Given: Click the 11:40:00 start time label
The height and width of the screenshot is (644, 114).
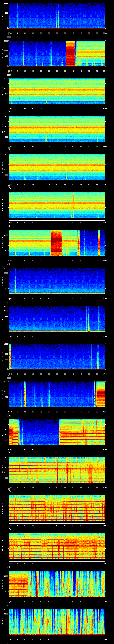Looking at the screenshot, I should click(x=9, y=147).
